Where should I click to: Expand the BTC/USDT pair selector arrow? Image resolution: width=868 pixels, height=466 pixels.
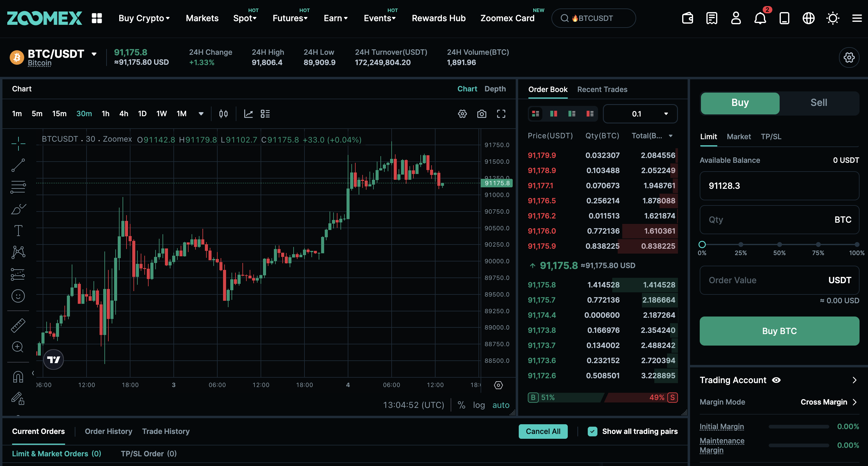point(94,54)
